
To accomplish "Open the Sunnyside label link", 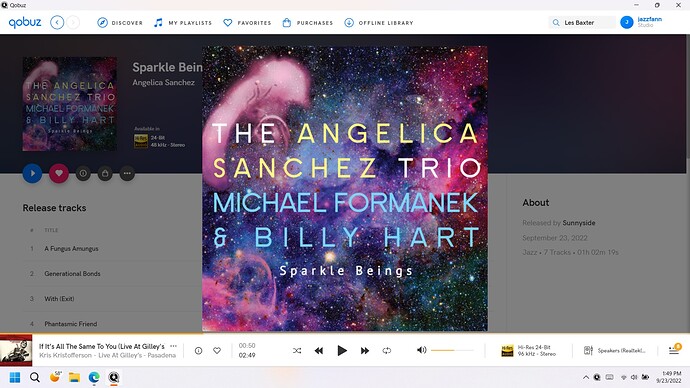I will [579, 223].
